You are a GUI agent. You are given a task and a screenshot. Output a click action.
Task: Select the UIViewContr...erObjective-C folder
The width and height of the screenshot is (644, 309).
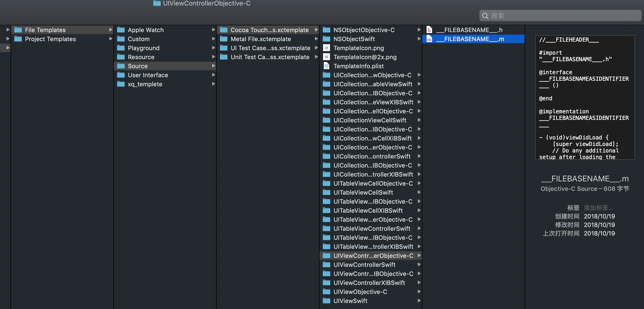coord(371,256)
